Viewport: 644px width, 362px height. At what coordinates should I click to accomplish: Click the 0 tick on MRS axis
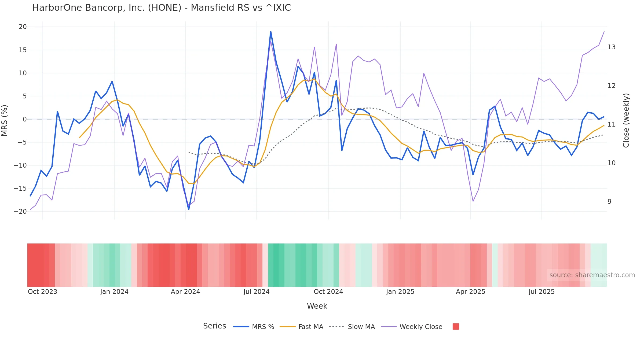pyautogui.click(x=25, y=119)
